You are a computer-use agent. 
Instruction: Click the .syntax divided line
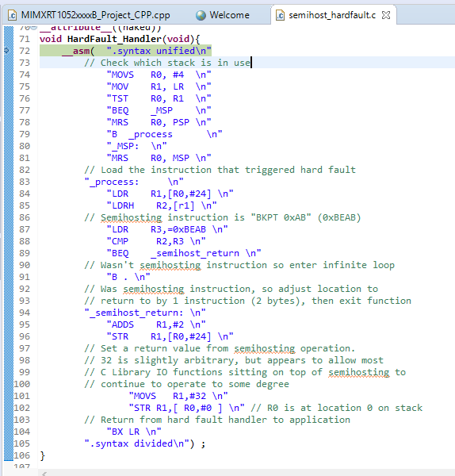click(145, 443)
